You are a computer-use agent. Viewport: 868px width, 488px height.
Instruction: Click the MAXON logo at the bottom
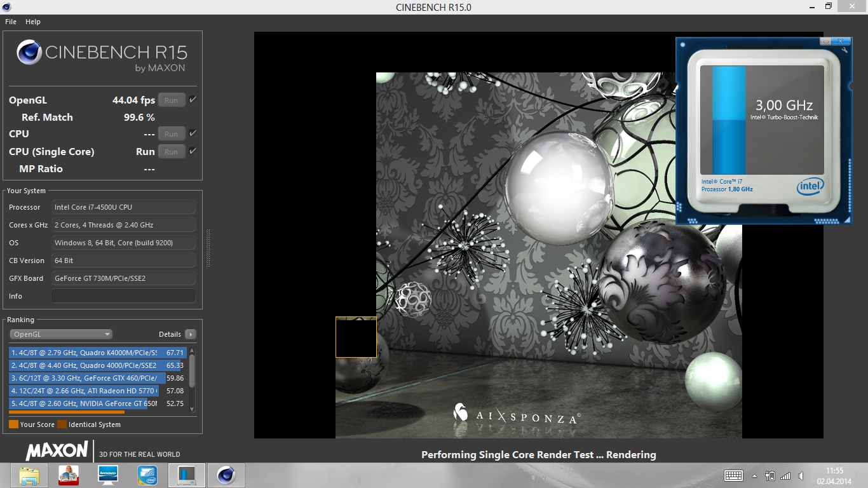click(x=57, y=451)
